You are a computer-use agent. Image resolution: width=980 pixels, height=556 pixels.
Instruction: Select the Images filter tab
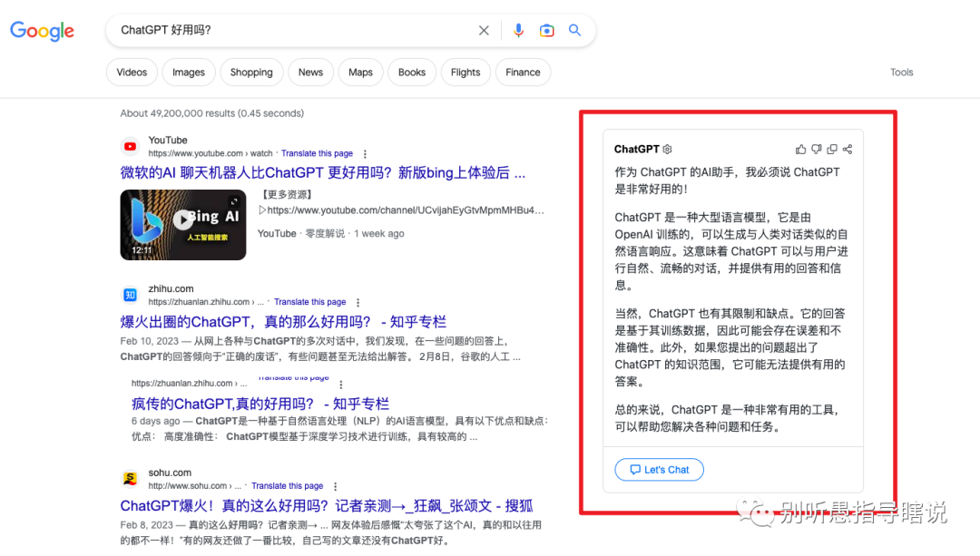point(189,73)
